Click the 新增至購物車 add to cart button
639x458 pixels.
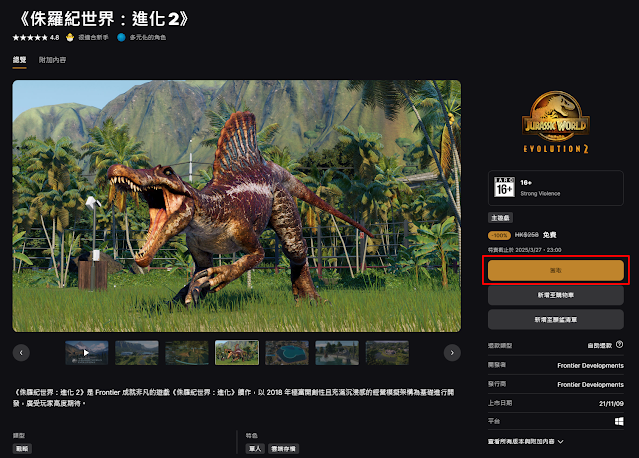pos(555,295)
